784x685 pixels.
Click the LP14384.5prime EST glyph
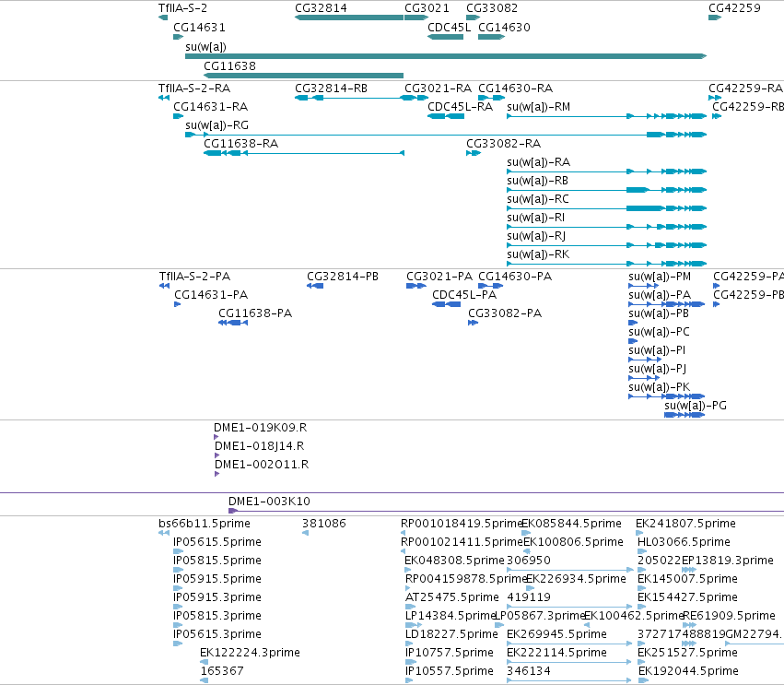tap(414, 625)
